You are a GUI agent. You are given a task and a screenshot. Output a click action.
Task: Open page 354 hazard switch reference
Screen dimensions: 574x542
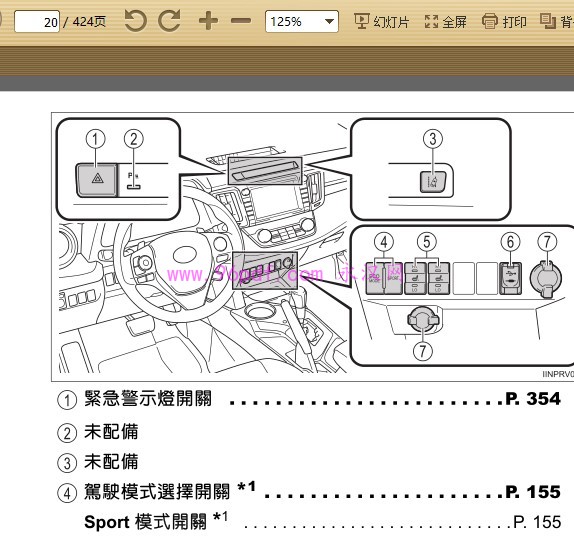click(533, 398)
